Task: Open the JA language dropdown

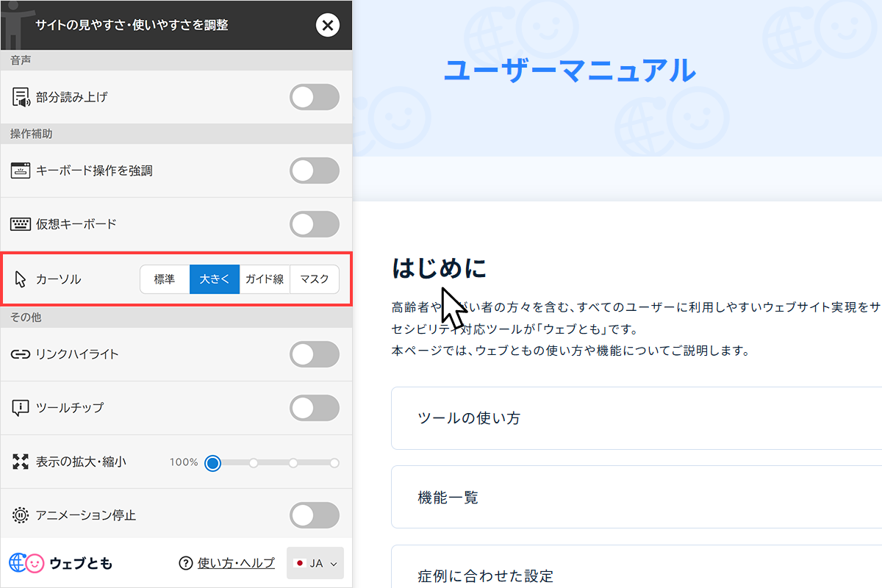Action: pos(315,562)
